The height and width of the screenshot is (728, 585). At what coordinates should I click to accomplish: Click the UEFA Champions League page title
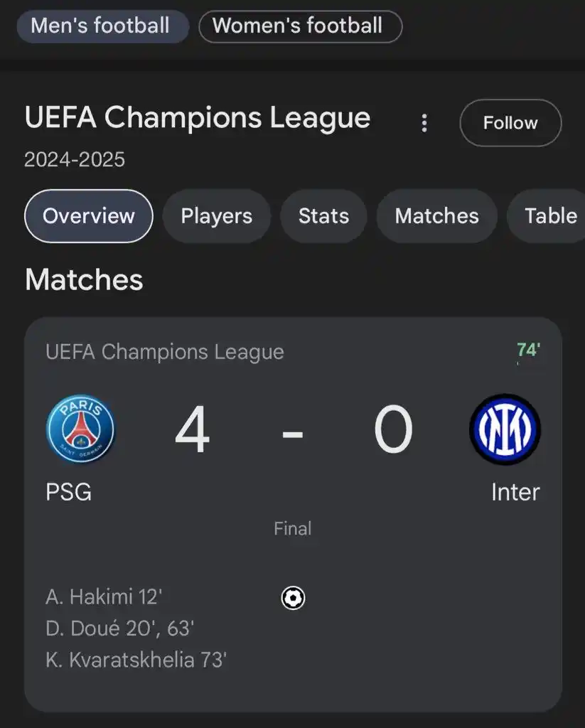point(198,118)
